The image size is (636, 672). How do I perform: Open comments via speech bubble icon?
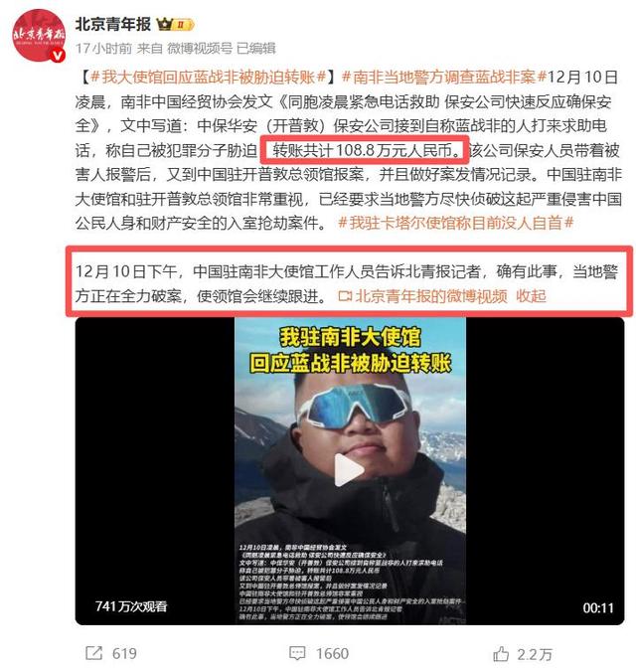tap(297, 653)
